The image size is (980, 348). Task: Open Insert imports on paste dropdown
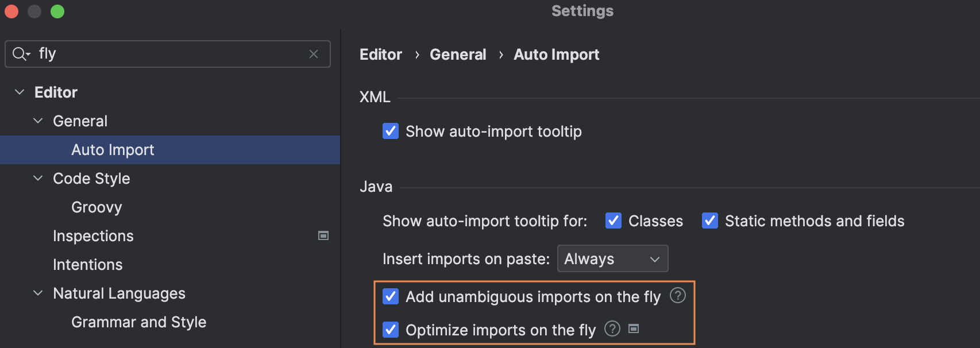click(x=612, y=259)
